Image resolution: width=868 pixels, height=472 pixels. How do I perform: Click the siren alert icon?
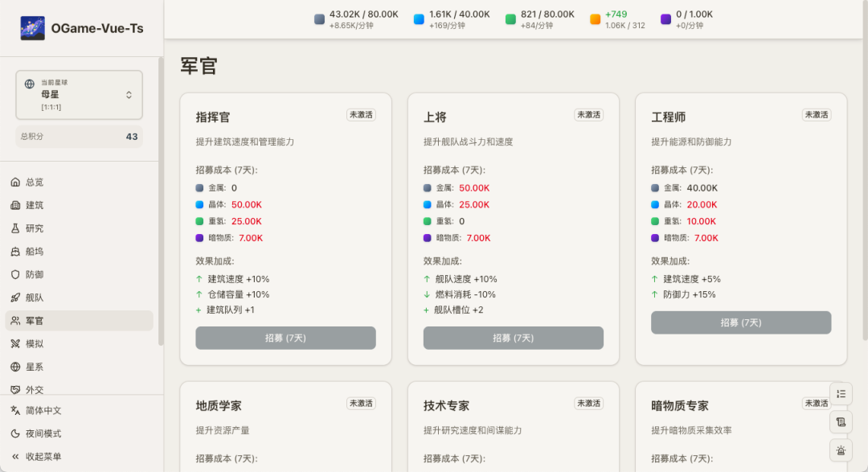841,451
